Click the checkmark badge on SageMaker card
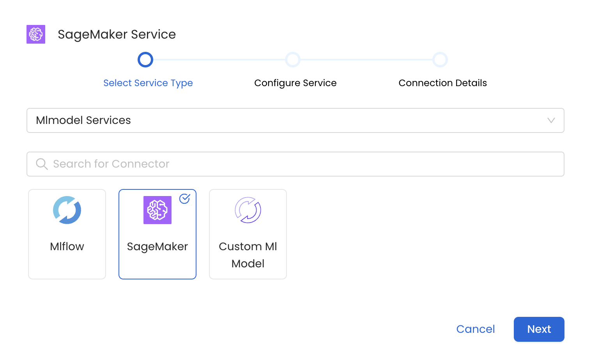Screen dimensions: 591x364 point(184,199)
